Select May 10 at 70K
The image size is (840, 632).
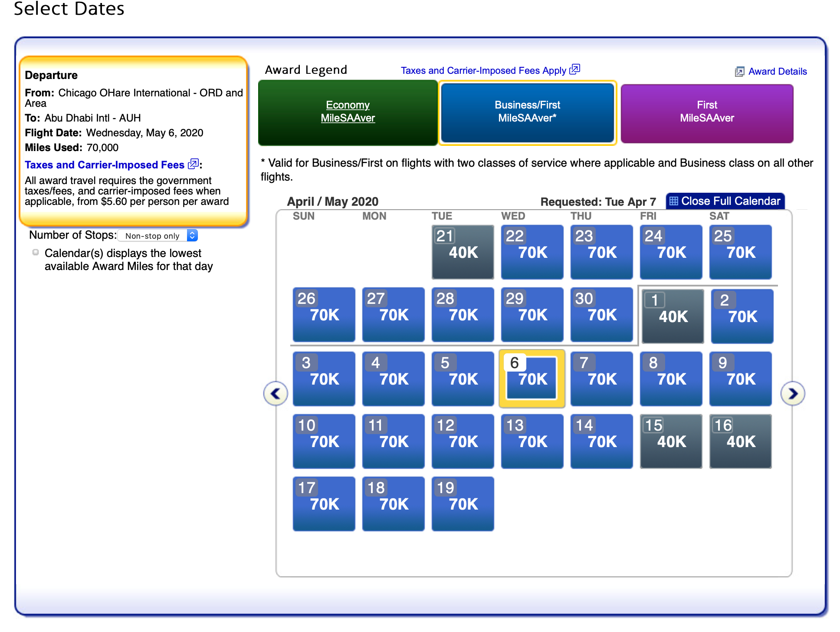(324, 441)
